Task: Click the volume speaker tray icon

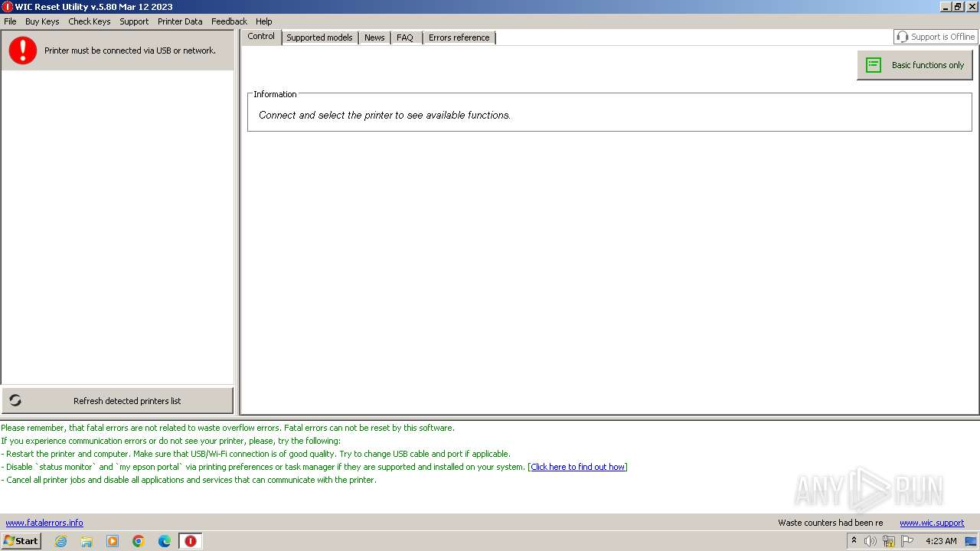Action: 871,541
